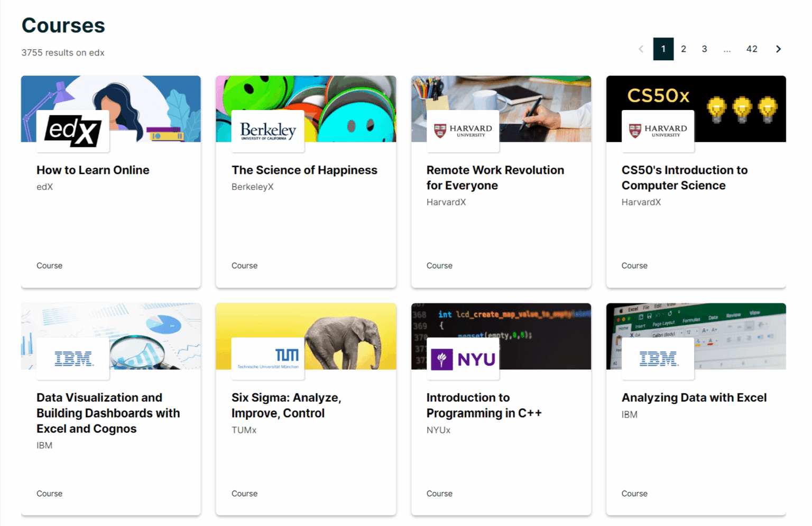This screenshot has height=526, width=812.
Task: Open page 3 of course results
Action: [704, 49]
